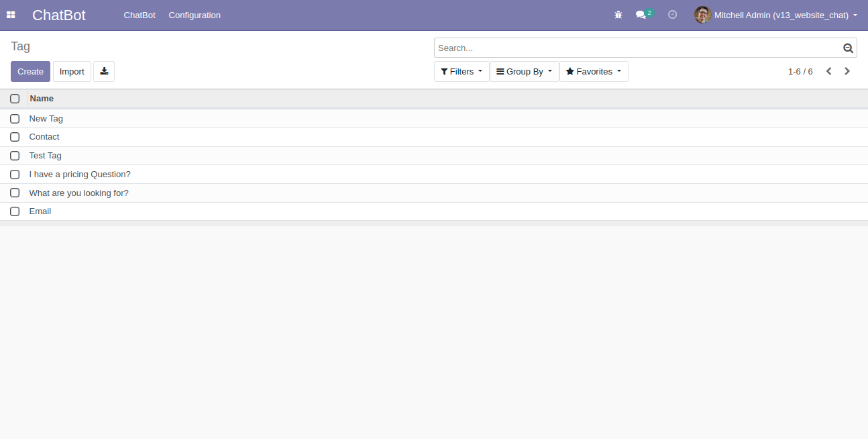This screenshot has height=439, width=868.
Task: Go to next page with right arrow
Action: (x=847, y=70)
